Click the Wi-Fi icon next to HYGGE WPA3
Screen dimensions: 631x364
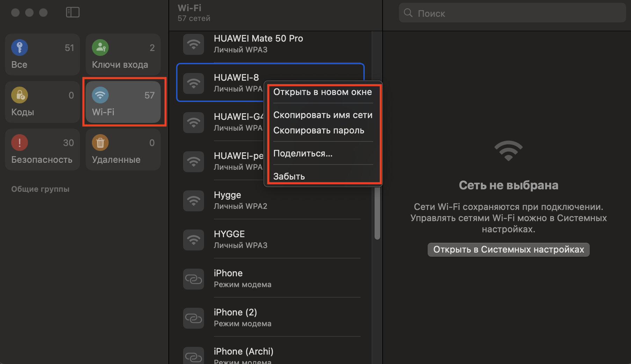(x=194, y=240)
